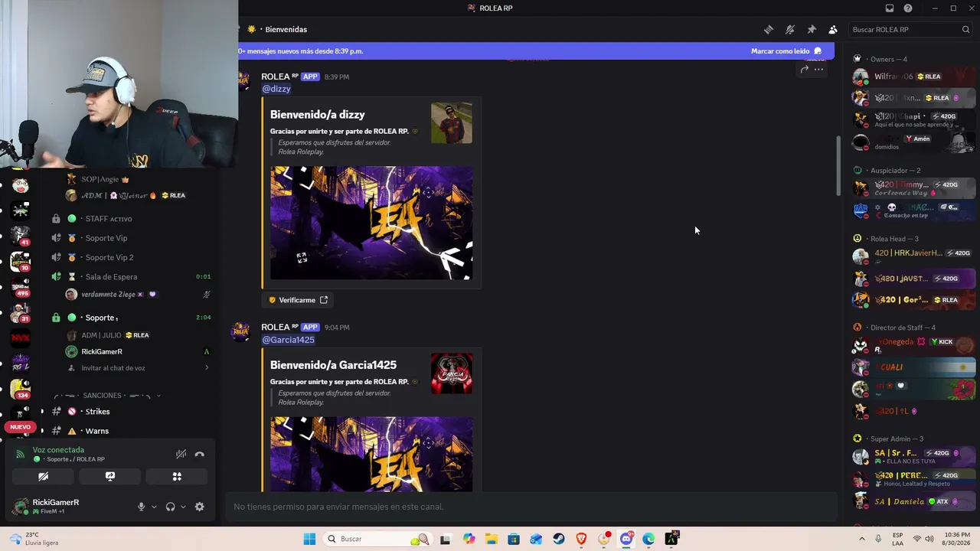Click the Buscar ROLEA RP search field
980x551 pixels.
coord(910,30)
